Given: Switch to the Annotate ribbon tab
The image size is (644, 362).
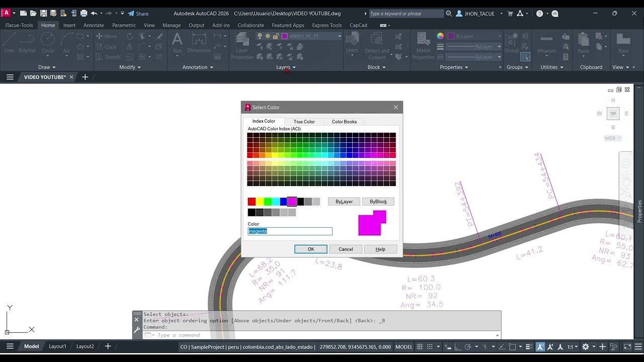Looking at the screenshot, I should tap(94, 25).
